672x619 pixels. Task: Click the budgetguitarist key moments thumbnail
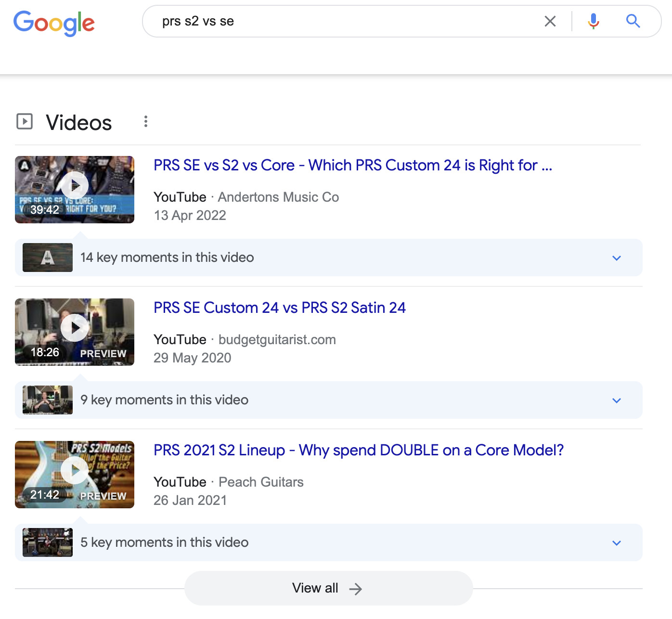click(x=47, y=400)
